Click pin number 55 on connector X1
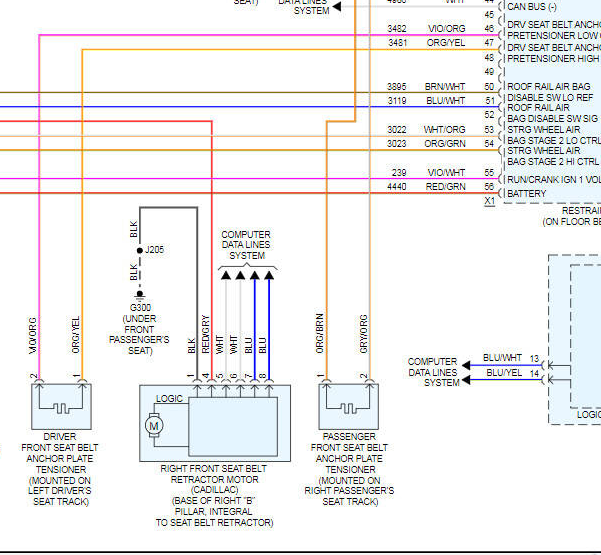Viewport: 601px width, 555px height. [489, 173]
